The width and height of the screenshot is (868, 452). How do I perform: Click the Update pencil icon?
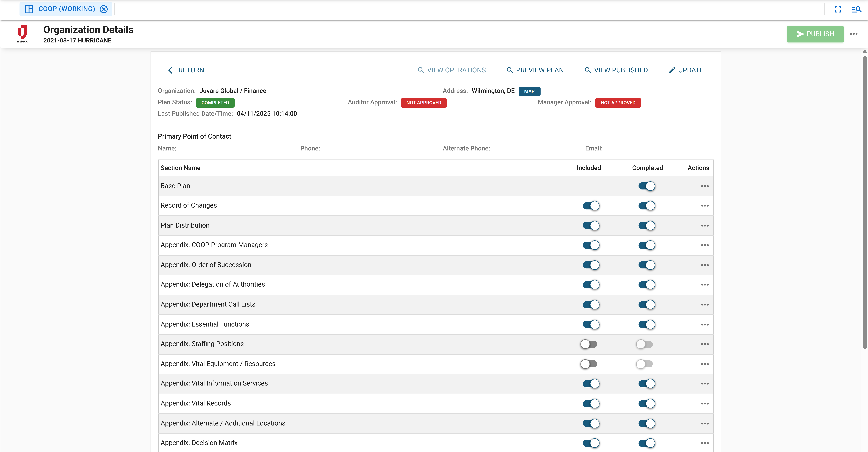[672, 70]
